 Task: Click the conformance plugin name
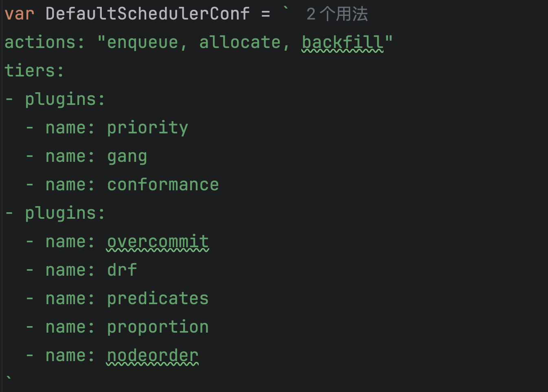pos(163,185)
